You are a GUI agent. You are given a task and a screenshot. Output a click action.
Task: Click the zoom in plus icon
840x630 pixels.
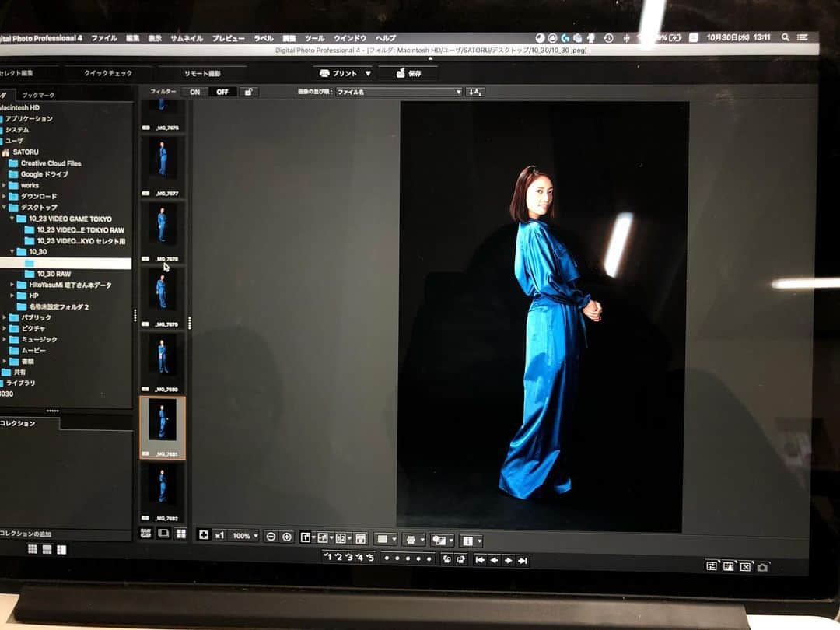(x=286, y=537)
